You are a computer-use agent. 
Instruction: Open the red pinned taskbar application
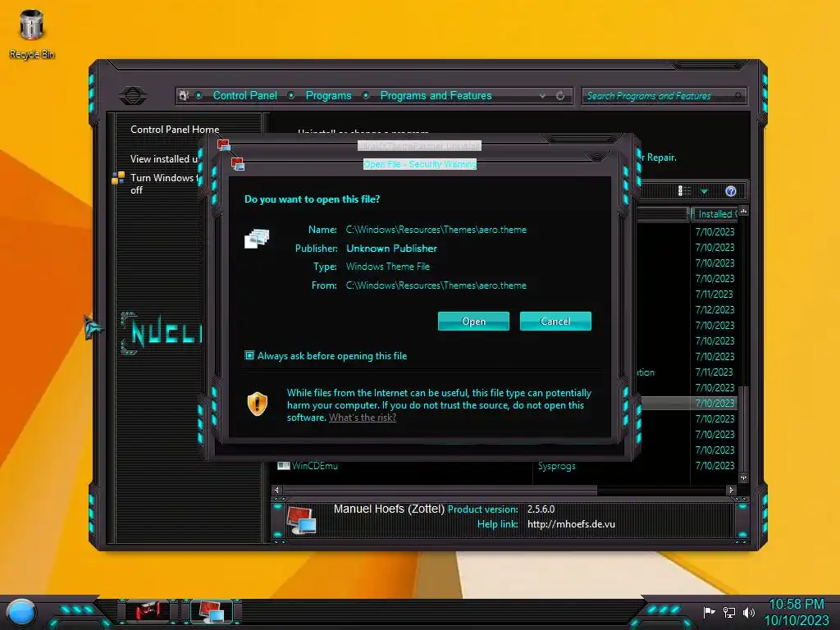click(x=148, y=610)
